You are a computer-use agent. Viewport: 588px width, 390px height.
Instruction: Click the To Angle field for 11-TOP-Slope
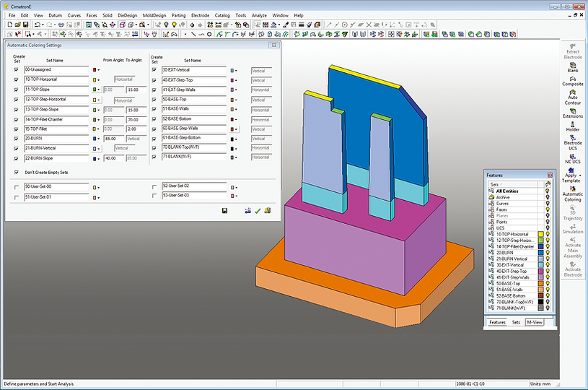click(x=136, y=90)
